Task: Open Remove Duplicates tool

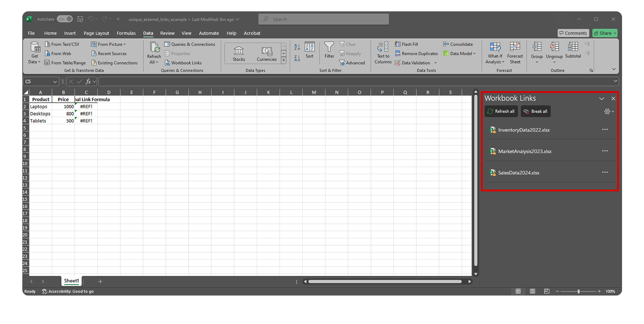Action: click(416, 53)
